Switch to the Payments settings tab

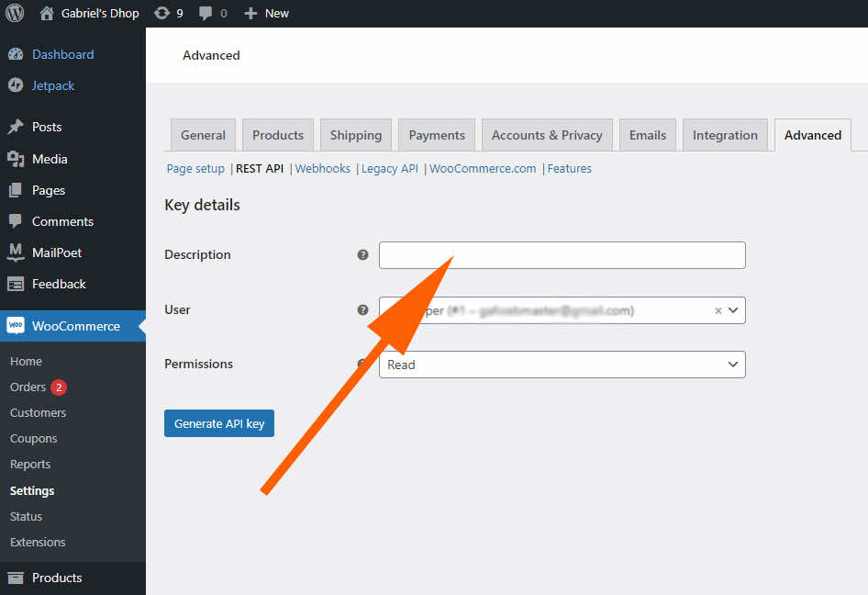tap(437, 135)
